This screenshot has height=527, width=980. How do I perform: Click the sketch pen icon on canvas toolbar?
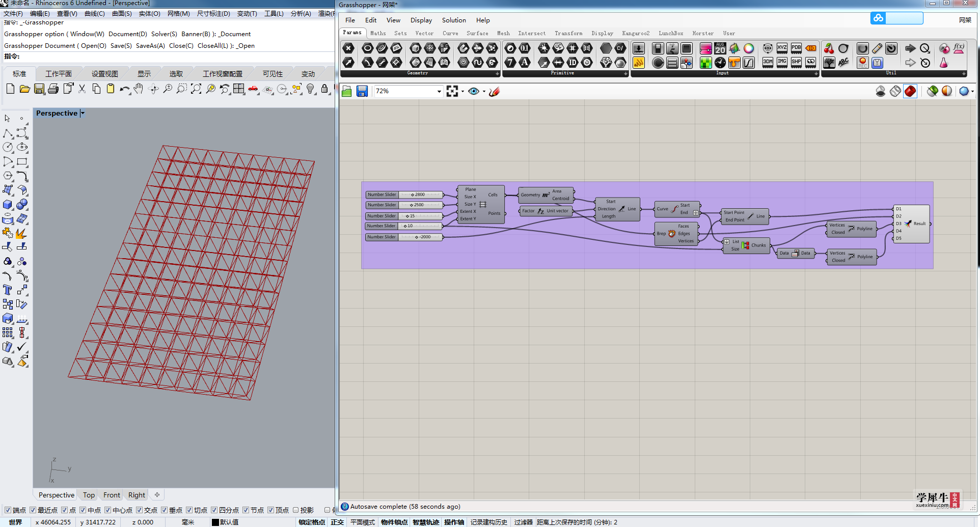pos(494,91)
